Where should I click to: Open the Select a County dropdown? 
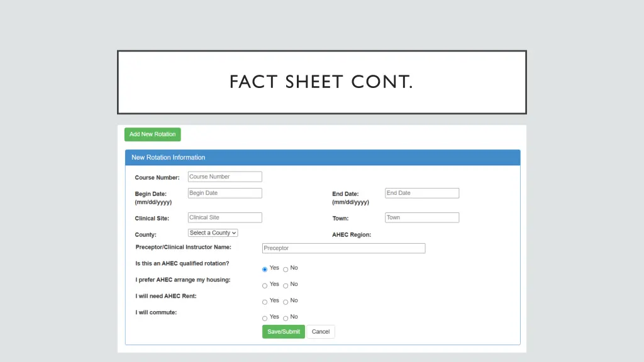click(213, 233)
